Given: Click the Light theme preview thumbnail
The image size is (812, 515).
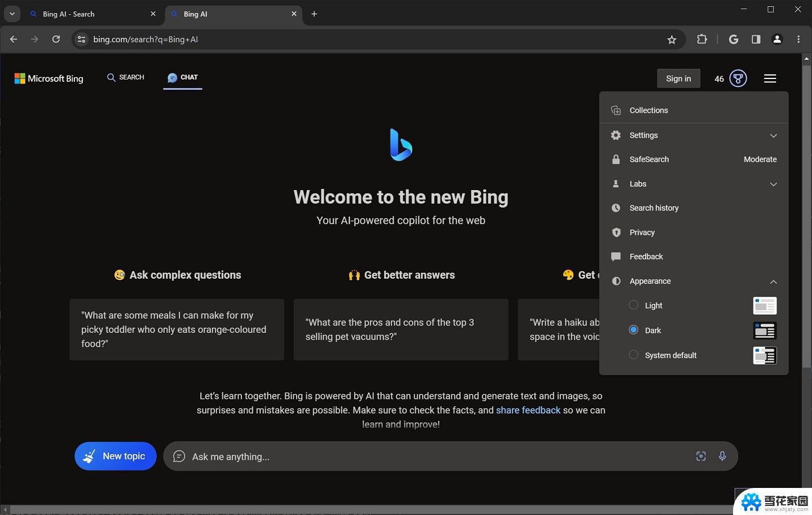Looking at the screenshot, I should click(765, 306).
